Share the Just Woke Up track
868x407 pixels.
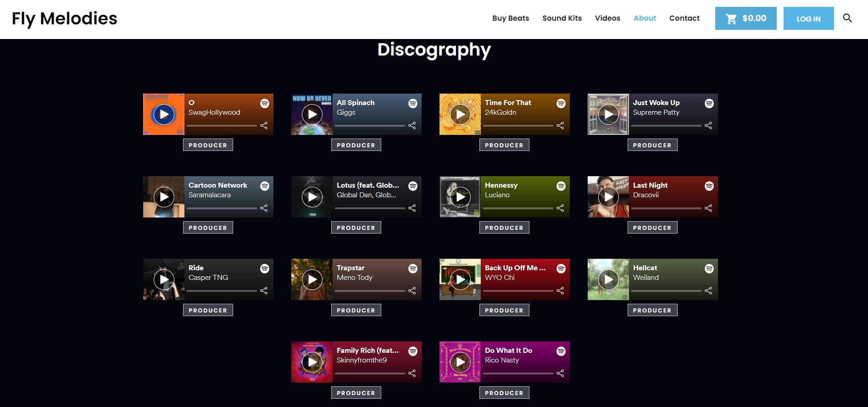tap(708, 125)
